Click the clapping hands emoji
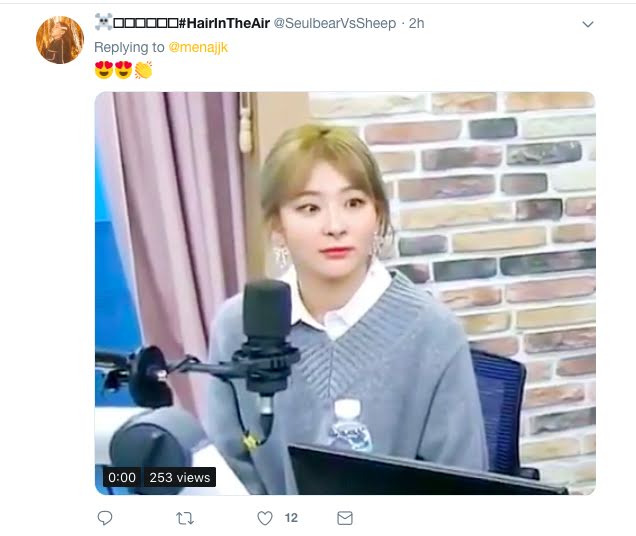This screenshot has width=636, height=536. point(143,70)
